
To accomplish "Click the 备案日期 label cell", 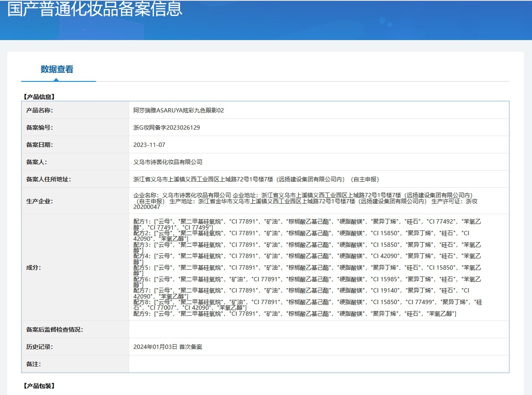I will (x=75, y=145).
